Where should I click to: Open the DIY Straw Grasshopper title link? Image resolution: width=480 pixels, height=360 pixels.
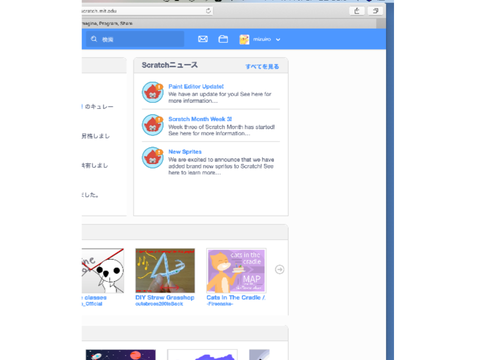click(165, 297)
